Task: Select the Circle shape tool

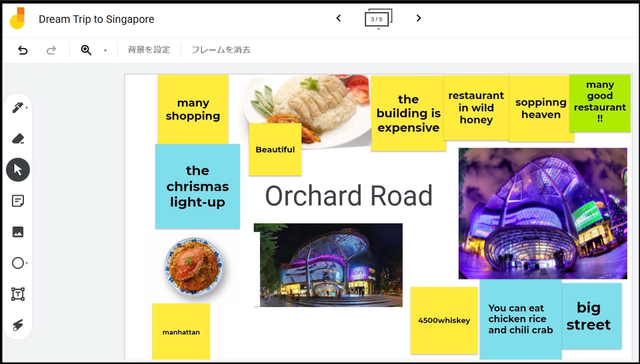Action: (18, 263)
